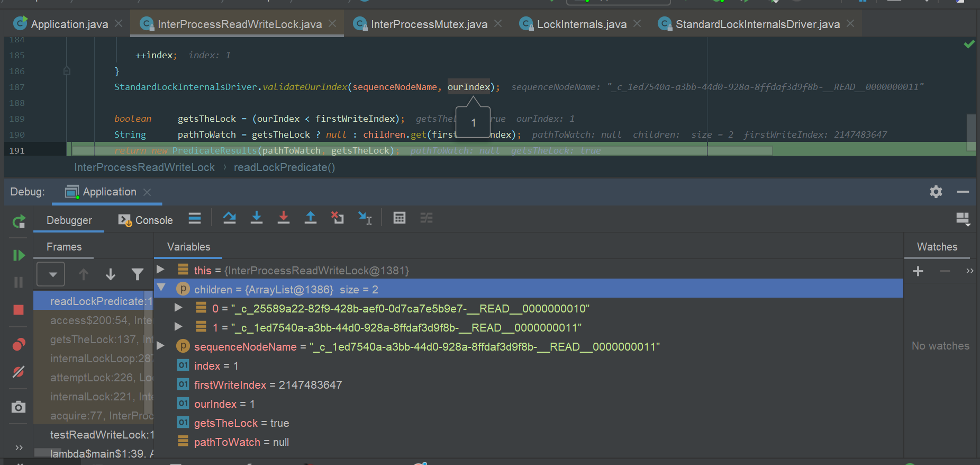Image resolution: width=980 pixels, height=465 pixels.
Task: Select the testReadWriteLock stack frame
Action: click(94, 435)
